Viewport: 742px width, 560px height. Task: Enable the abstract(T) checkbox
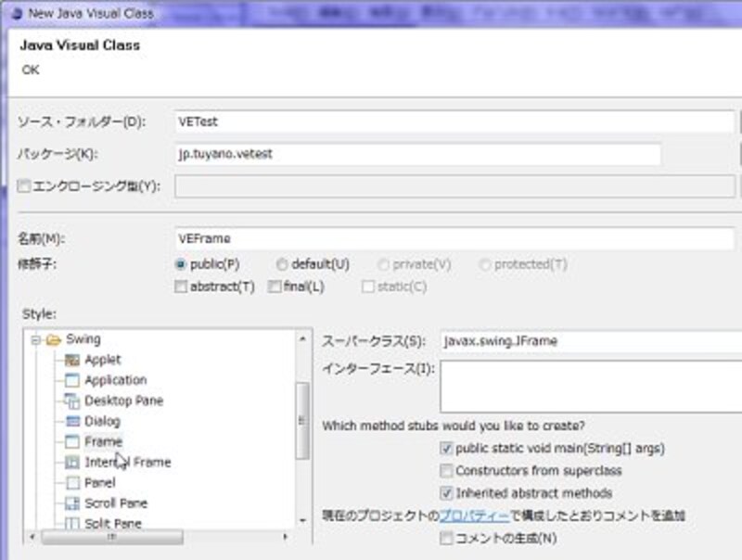click(x=181, y=286)
